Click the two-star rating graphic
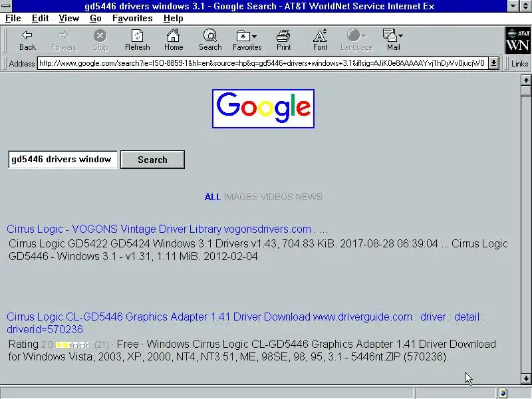532x399 pixels. click(72, 345)
